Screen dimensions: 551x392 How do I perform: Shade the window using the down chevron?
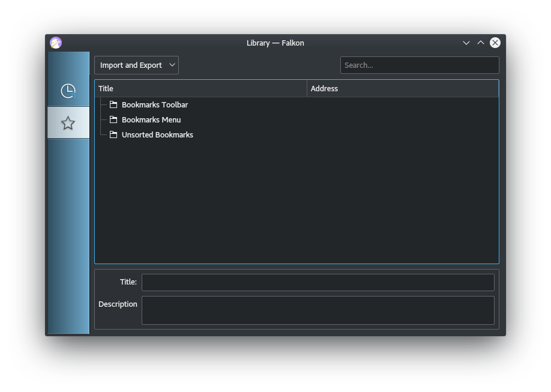(x=466, y=43)
